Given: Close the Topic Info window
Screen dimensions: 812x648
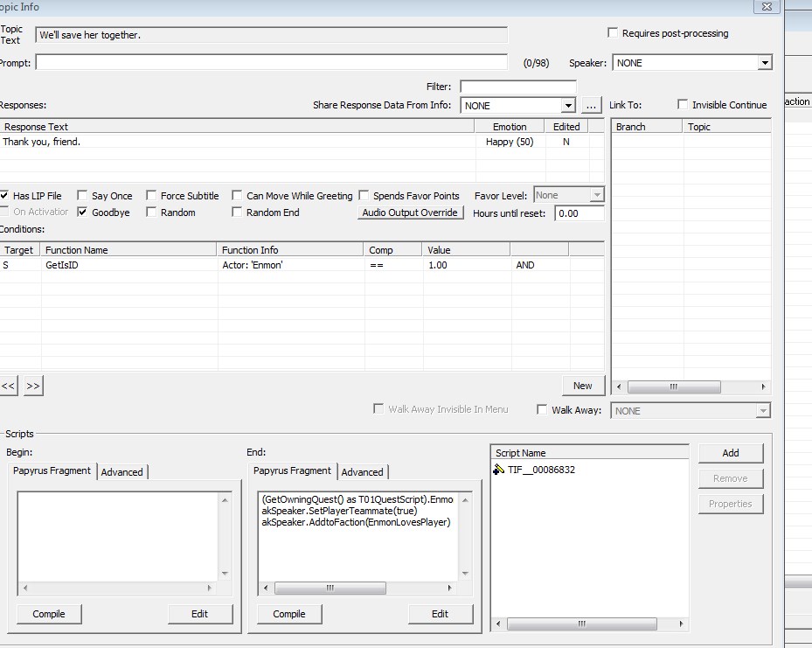Looking at the screenshot, I should pyautogui.click(x=767, y=7).
